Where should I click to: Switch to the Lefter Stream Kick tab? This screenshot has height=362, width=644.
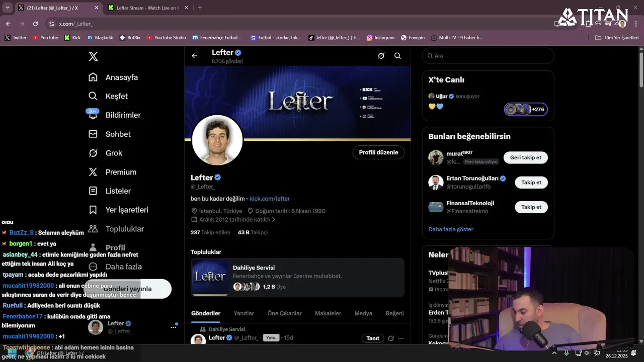[147, 8]
